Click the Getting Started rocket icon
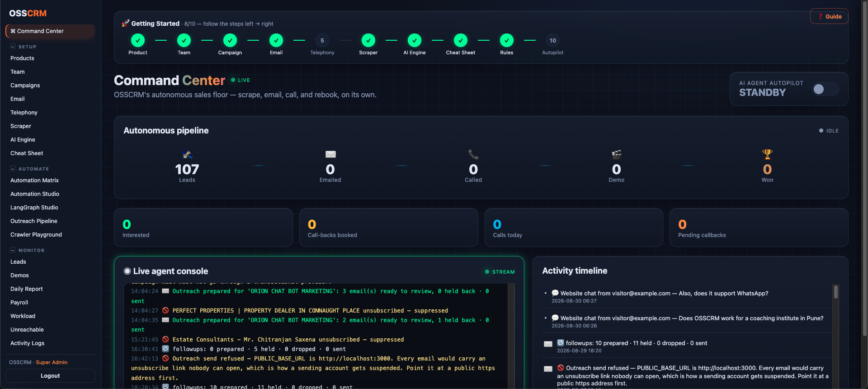 point(126,24)
